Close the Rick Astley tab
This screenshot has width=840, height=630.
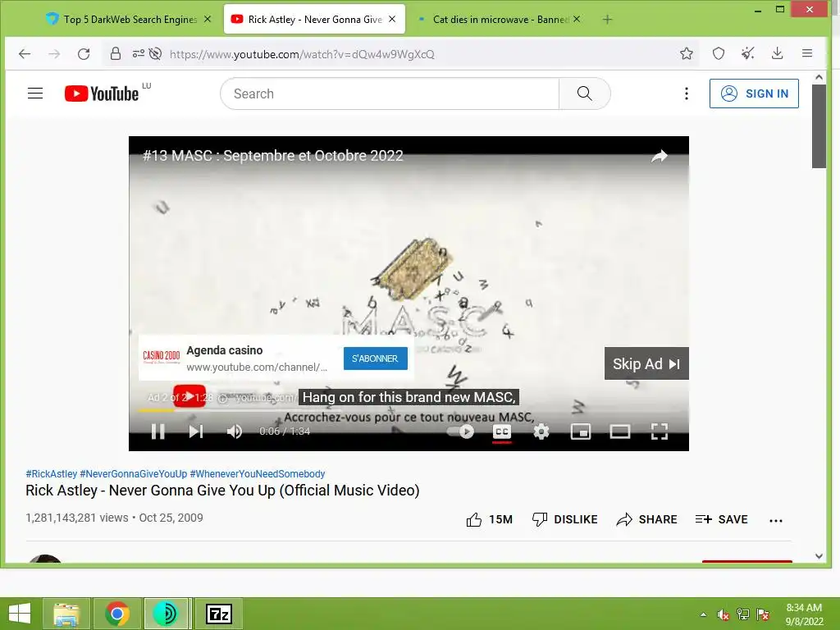click(x=392, y=20)
